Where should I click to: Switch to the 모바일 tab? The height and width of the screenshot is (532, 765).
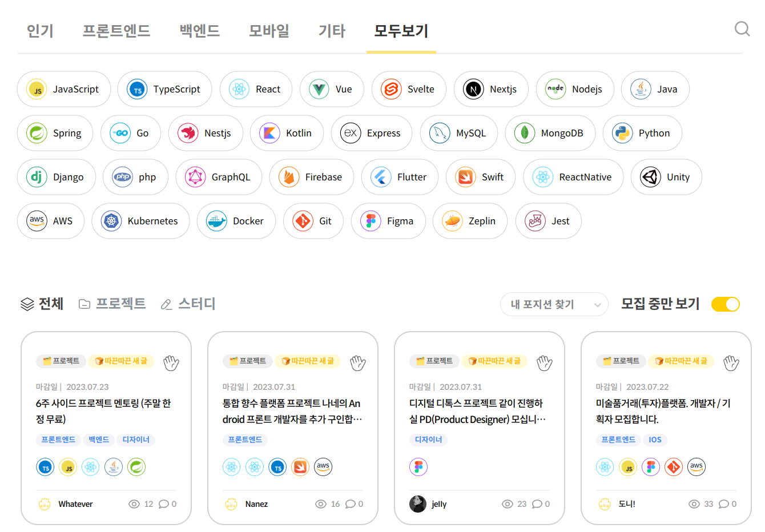tap(269, 31)
